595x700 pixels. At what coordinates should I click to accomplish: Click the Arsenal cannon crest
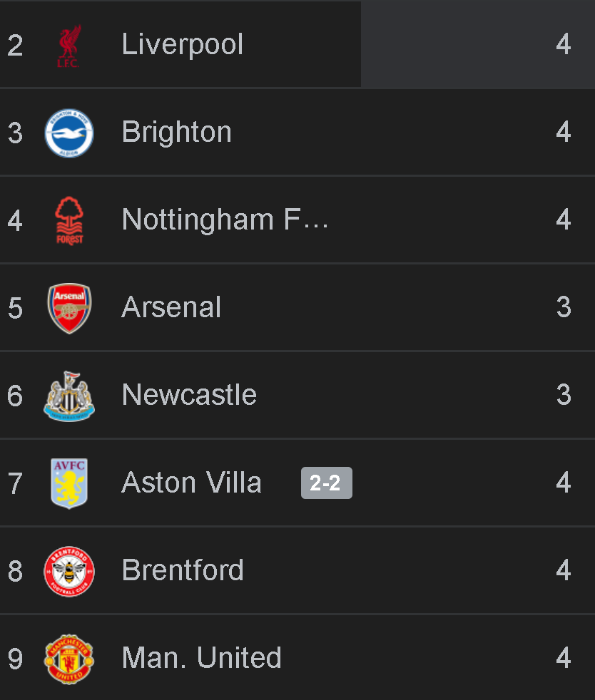[69, 308]
